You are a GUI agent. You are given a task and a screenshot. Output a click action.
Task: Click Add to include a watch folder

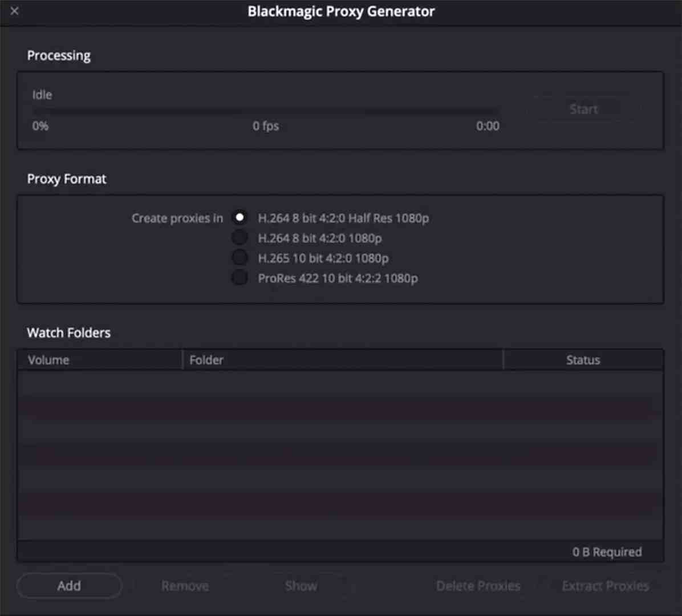coord(69,585)
